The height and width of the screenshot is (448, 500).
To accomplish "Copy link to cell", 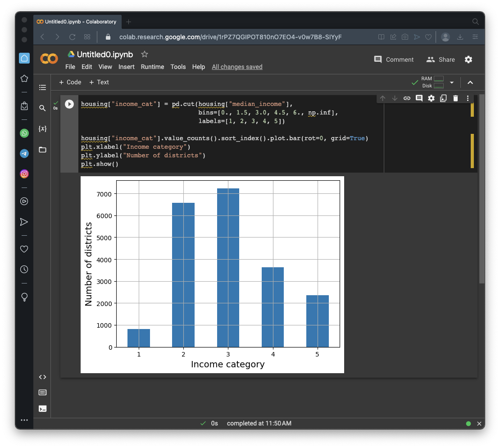I will pyautogui.click(x=407, y=98).
